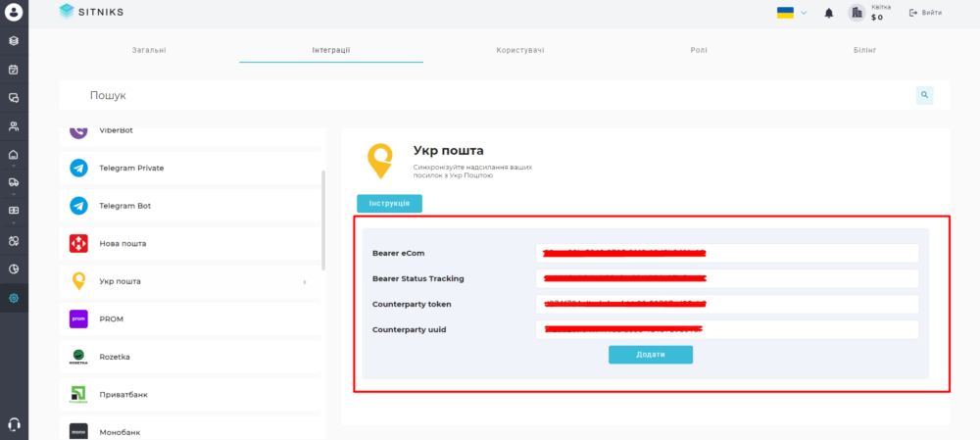Click Вийти to log out
Image resolution: width=980 pixels, height=440 pixels.
point(926,13)
